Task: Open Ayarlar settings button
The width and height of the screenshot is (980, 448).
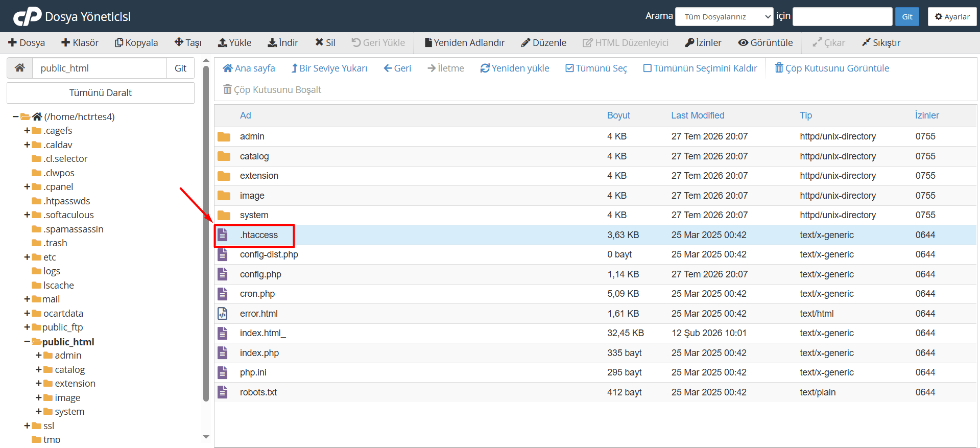Action: coord(952,16)
